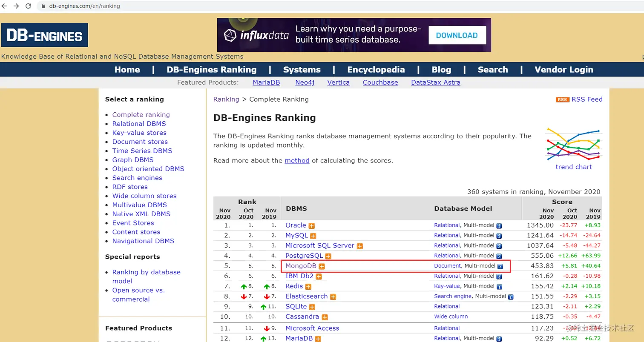Open featured product Neo4j link
Viewport: 644px width, 342px height.
305,83
